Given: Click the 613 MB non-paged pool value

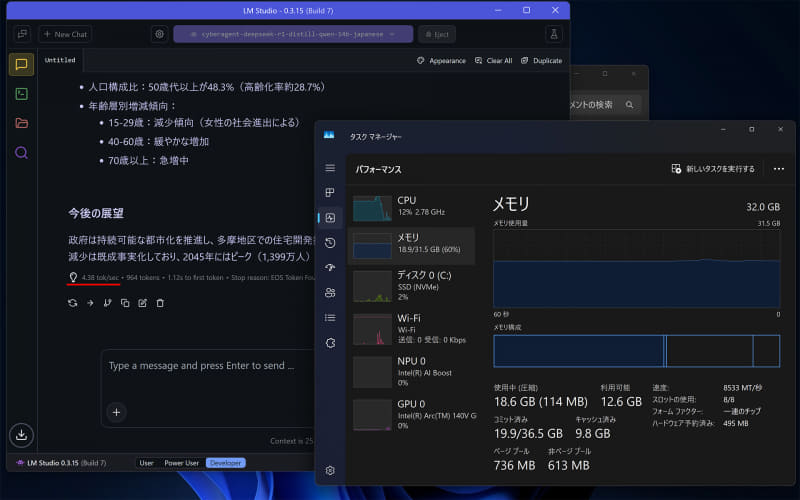Looking at the screenshot, I should coord(568,465).
